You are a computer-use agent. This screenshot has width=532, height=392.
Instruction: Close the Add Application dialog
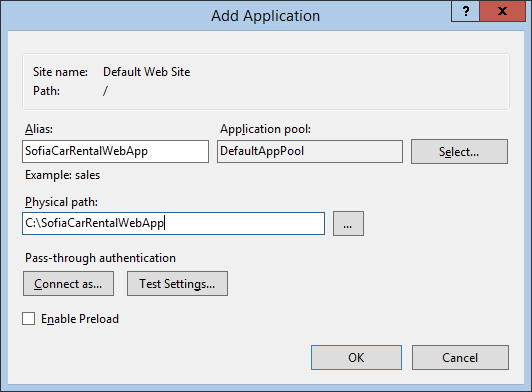[x=502, y=11]
